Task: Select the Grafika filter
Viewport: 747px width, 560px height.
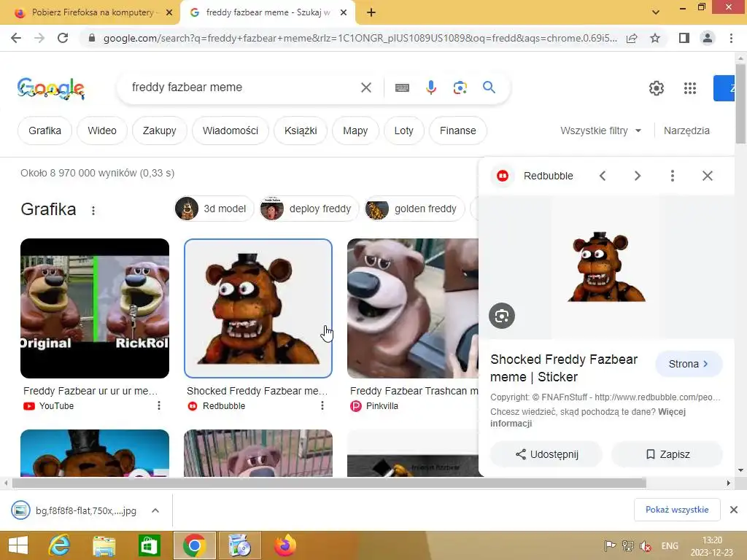Action: point(44,131)
